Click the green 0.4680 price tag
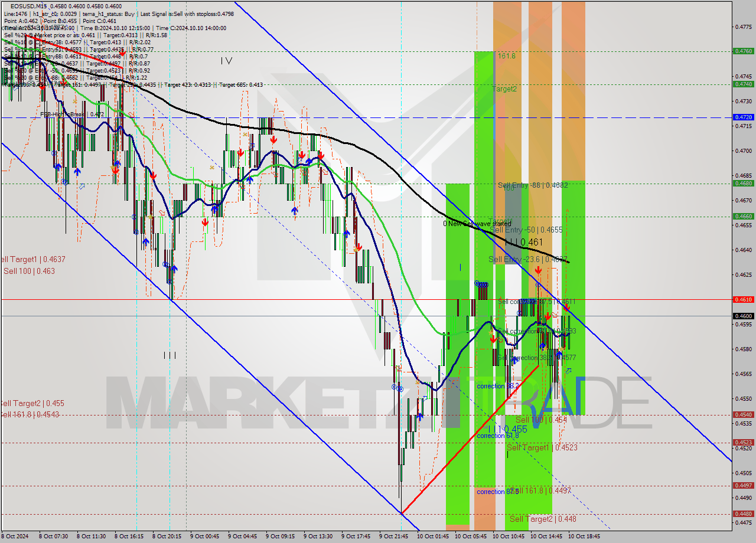 (743, 183)
